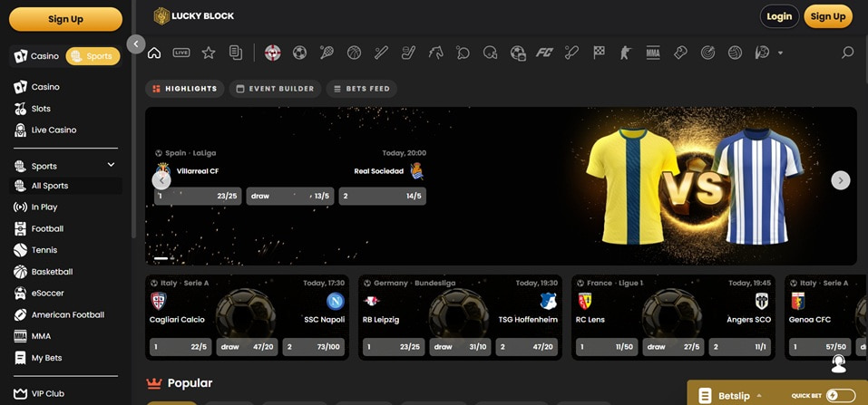The width and height of the screenshot is (868, 405).
Task: Go to the sportsbook home icon
Action: click(x=154, y=53)
